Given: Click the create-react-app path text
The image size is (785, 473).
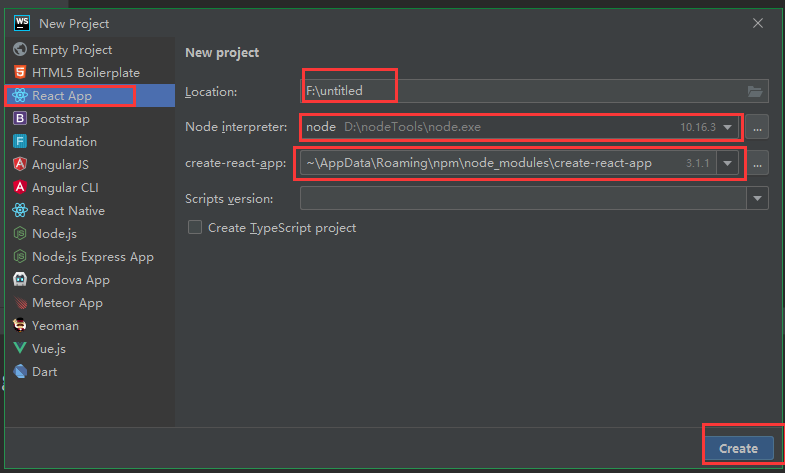Looking at the screenshot, I should pos(479,163).
